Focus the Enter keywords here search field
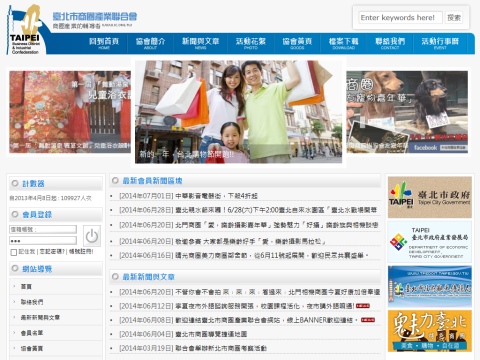 [400, 17]
